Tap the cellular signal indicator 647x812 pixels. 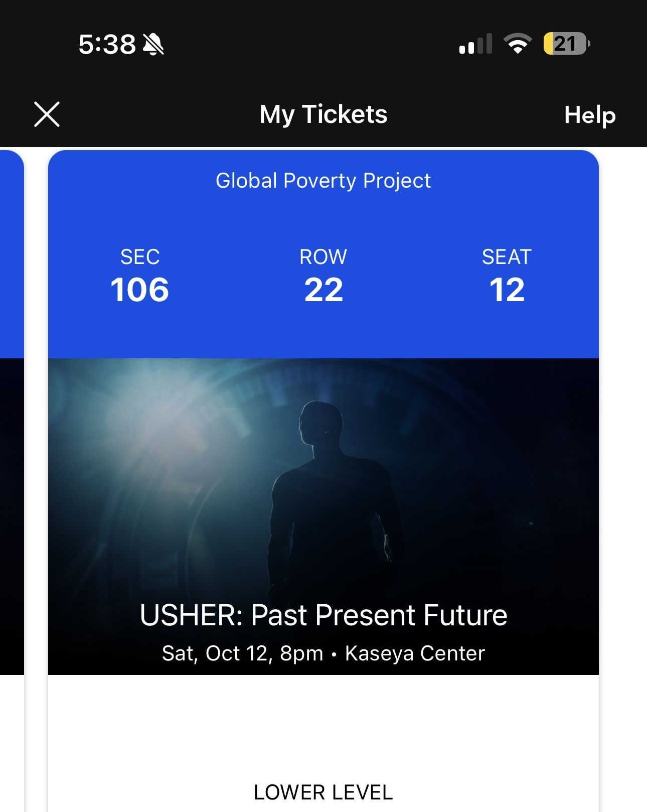474,45
